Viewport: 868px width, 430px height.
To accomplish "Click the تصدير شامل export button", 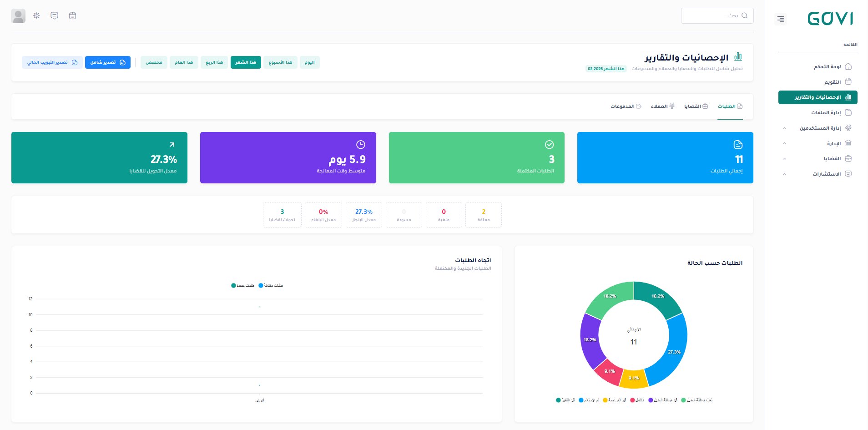I will [x=108, y=62].
